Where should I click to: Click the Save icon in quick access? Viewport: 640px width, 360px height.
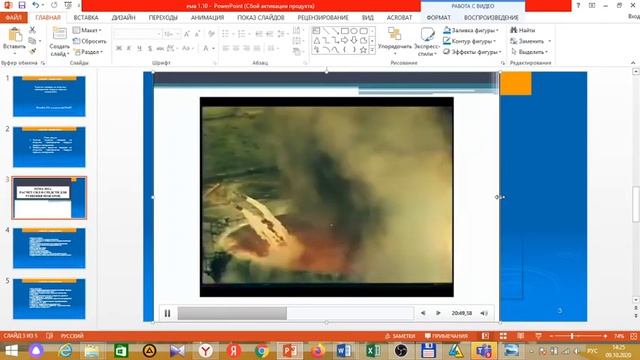pos(22,5)
